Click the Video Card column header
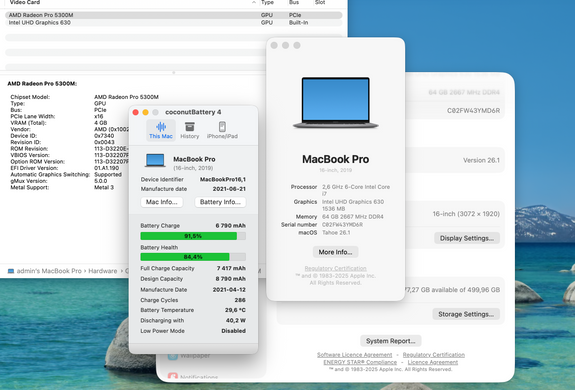The image size is (575, 390). coord(25,3)
